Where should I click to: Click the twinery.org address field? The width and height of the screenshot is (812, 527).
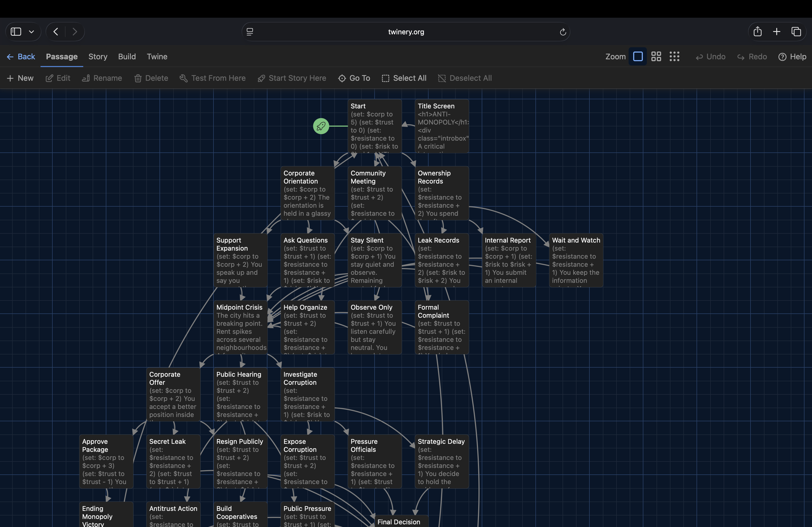[406, 32]
